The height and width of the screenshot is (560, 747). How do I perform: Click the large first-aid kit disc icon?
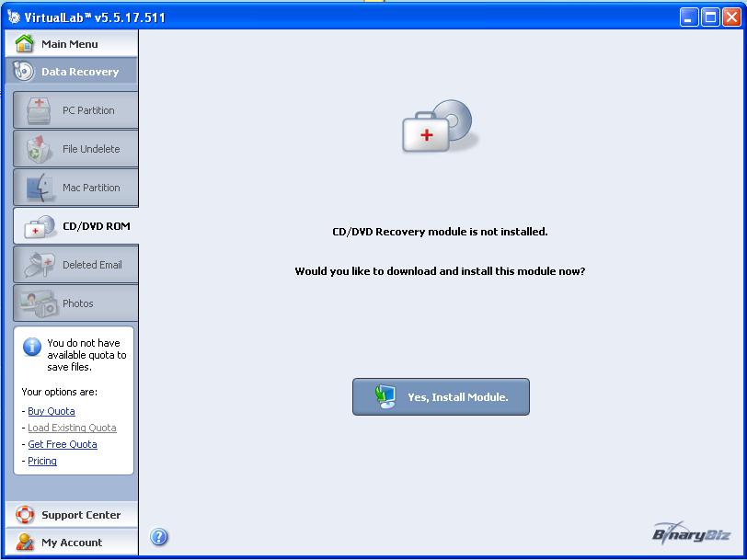(439, 126)
